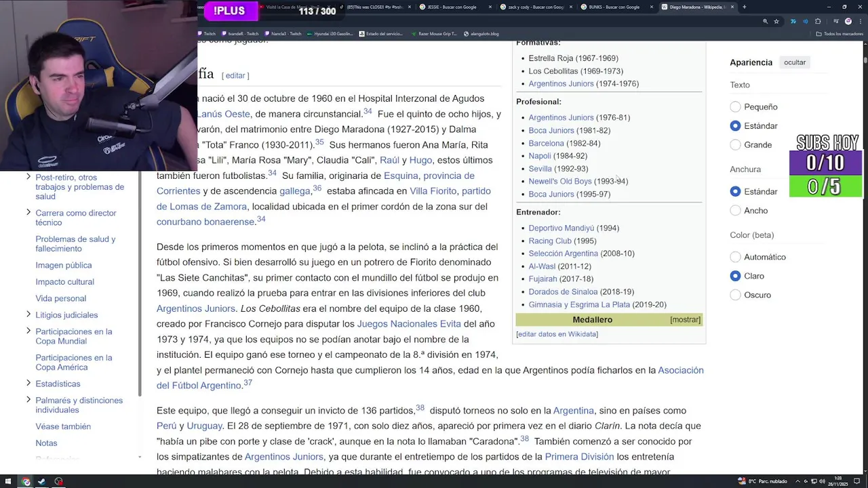This screenshot has width=868, height=488.
Task: Select Automático color mode
Action: 735,257
